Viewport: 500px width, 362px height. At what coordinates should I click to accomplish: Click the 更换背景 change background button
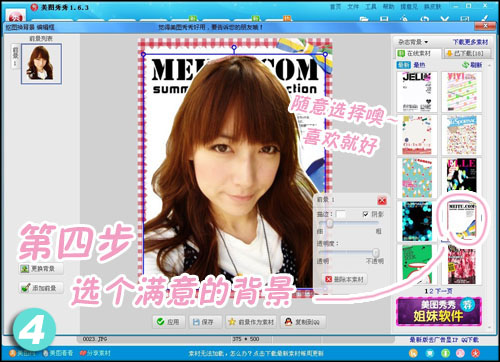[x=41, y=268]
